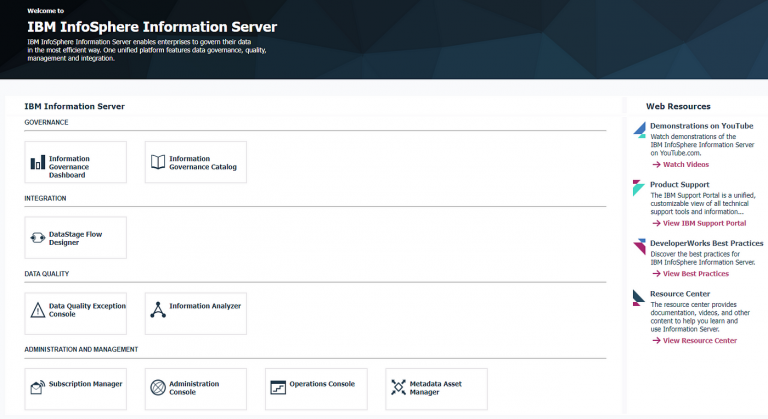Click the GOVERNANCE section label
Screen dimensions: 768x419
coord(46,123)
